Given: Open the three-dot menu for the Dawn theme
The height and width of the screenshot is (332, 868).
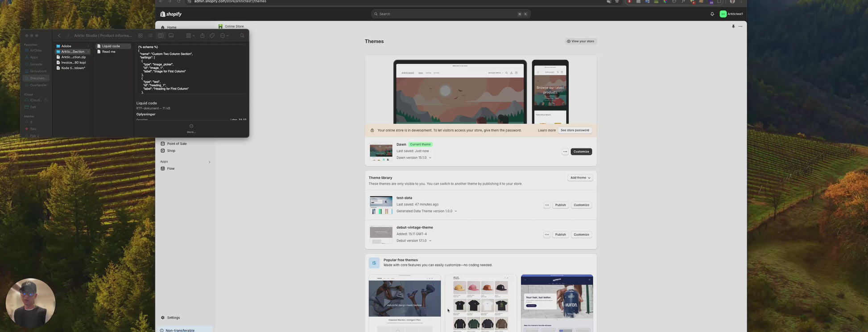Looking at the screenshot, I should click(565, 152).
